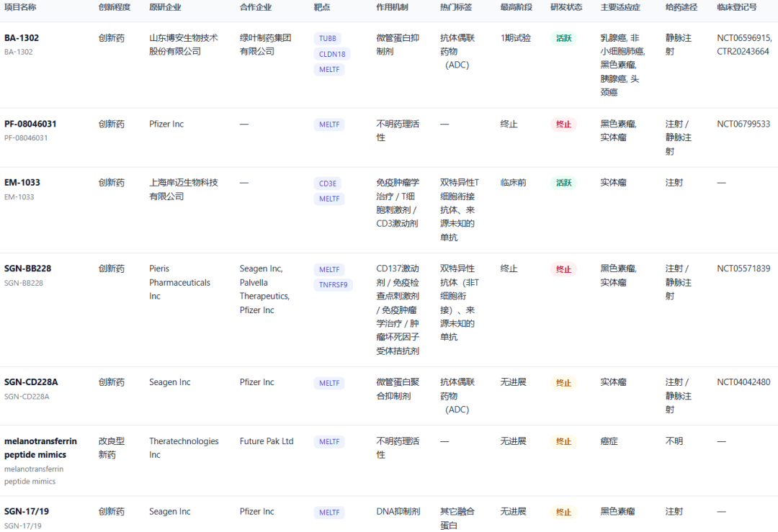The image size is (778, 532).
Task: Select Pfizer Inc originator in PF-08046031 row
Action: click(x=166, y=124)
